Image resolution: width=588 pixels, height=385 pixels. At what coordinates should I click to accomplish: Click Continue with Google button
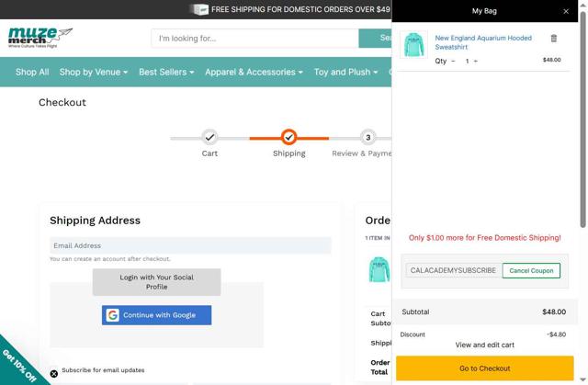coord(157,315)
